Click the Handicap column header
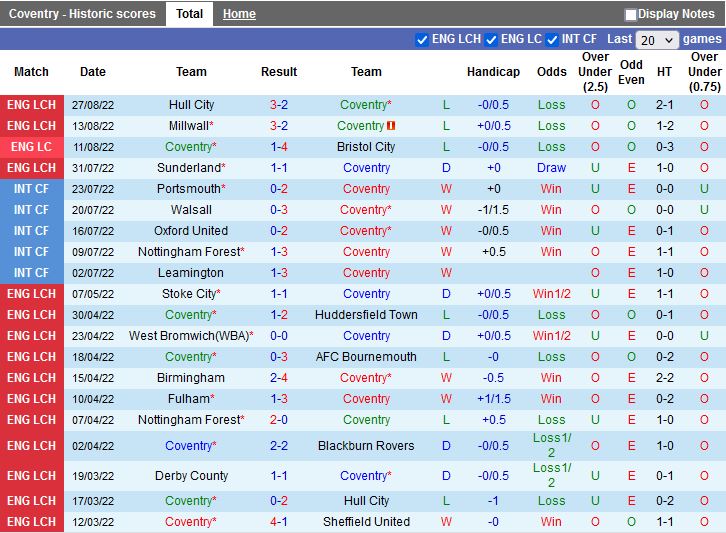This screenshot has width=726, height=533. [x=493, y=72]
